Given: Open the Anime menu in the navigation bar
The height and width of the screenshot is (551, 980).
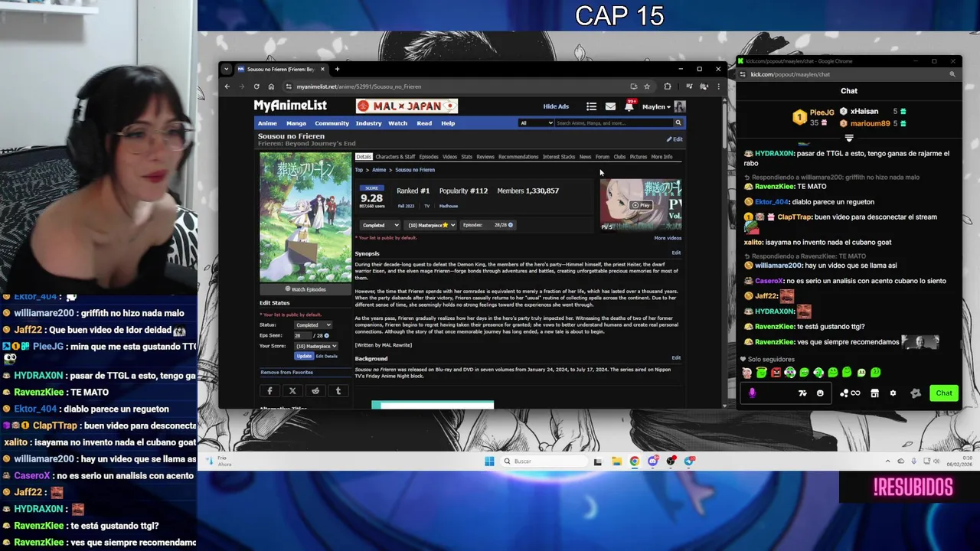Looking at the screenshot, I should click(x=267, y=123).
